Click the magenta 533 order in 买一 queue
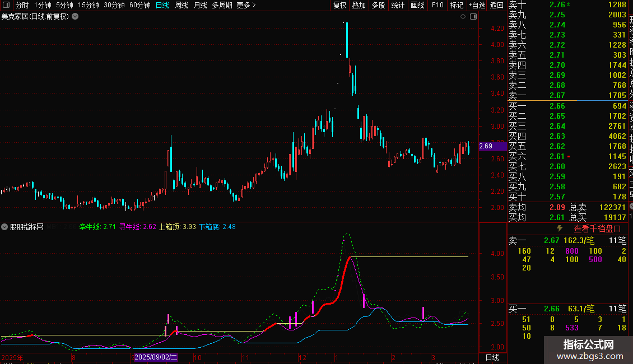 coord(571,328)
